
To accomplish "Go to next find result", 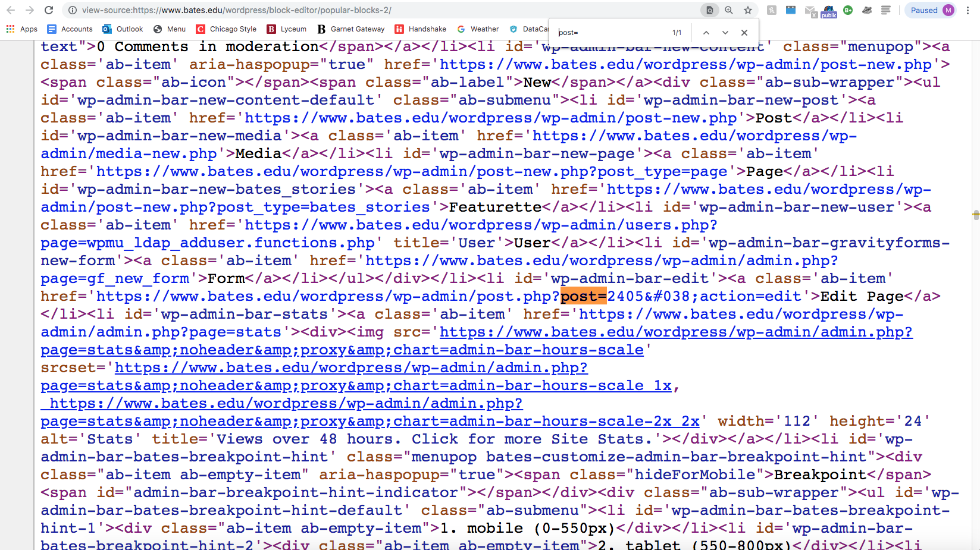I will tap(725, 33).
